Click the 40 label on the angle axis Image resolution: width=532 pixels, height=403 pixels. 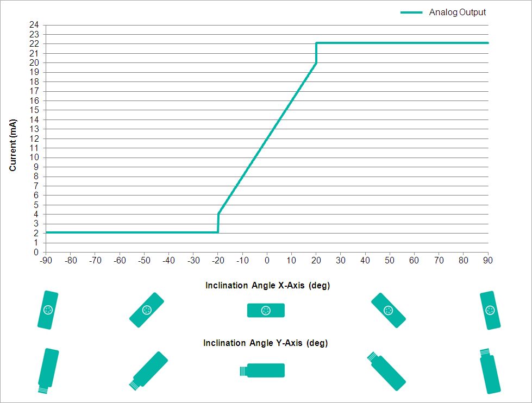[365, 261]
